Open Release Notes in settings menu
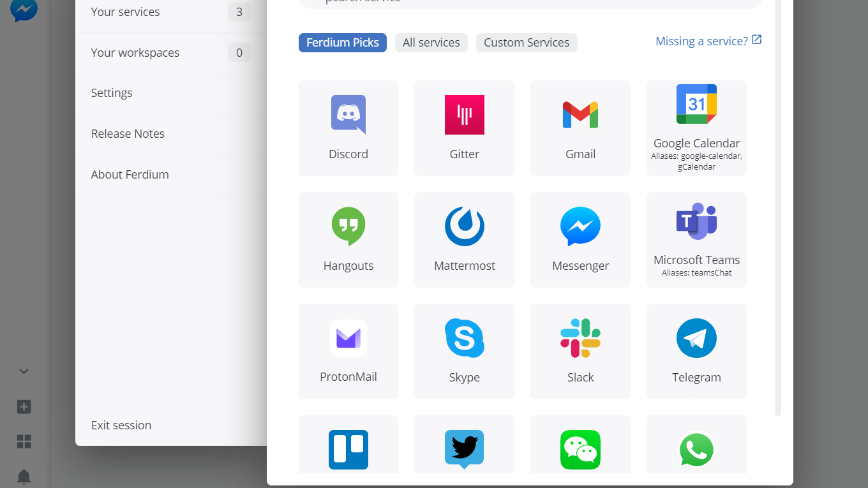868x488 pixels. click(128, 134)
